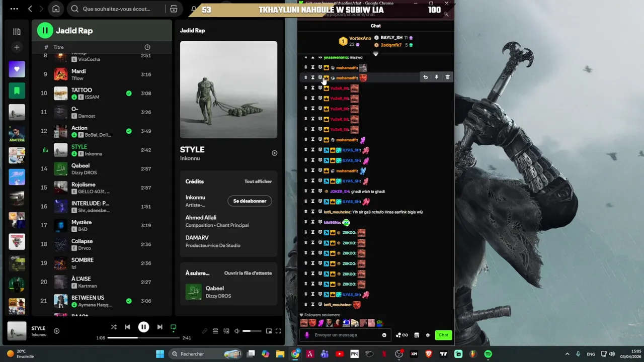
Task: Open Spotify from the taskbar
Action: [x=488, y=354]
